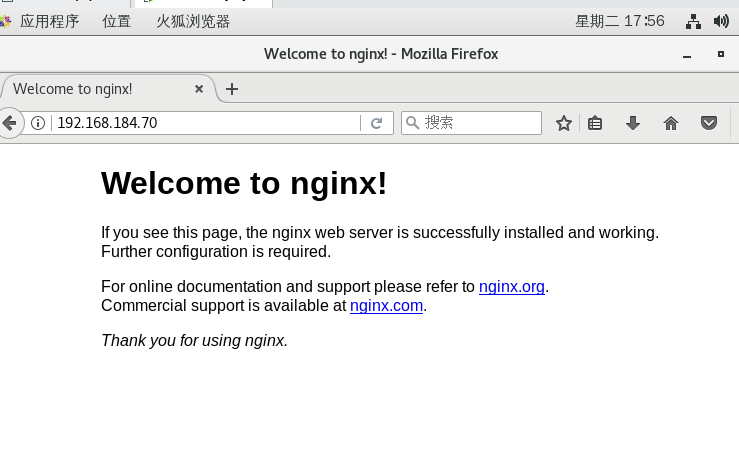Go to the Firefox home page
739x452 pixels.
pyautogui.click(x=671, y=123)
